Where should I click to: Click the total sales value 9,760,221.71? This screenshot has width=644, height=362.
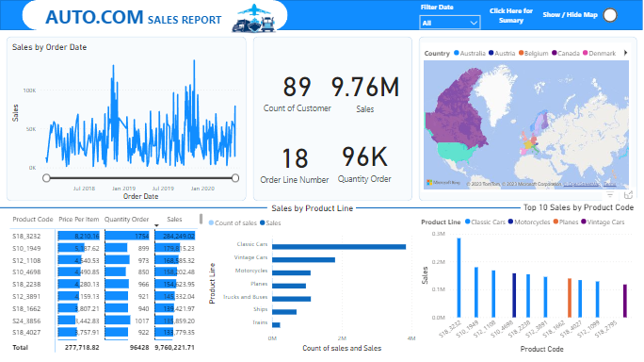[x=174, y=348]
